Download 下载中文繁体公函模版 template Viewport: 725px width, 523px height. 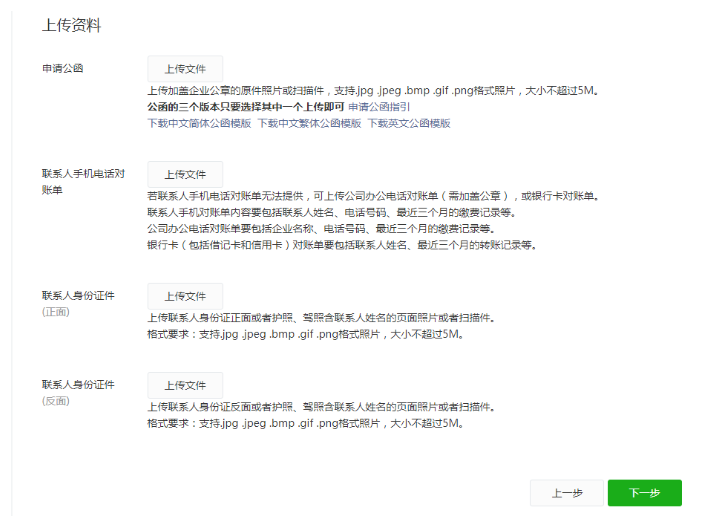[309, 123]
